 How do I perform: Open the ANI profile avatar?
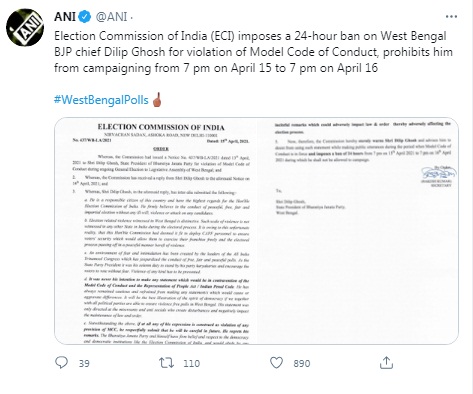click(25, 27)
